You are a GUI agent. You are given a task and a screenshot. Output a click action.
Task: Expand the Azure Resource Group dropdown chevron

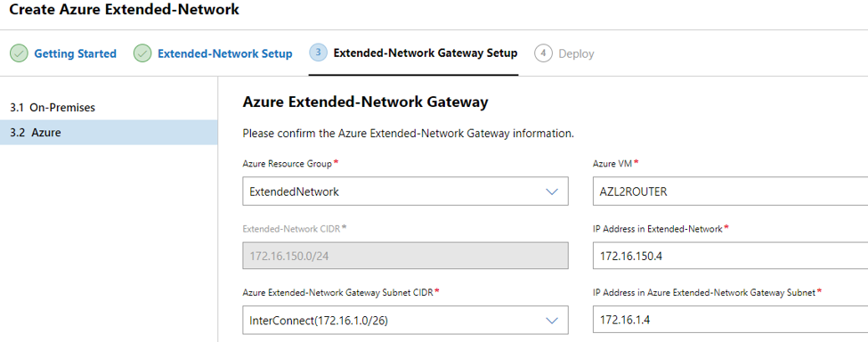551,191
